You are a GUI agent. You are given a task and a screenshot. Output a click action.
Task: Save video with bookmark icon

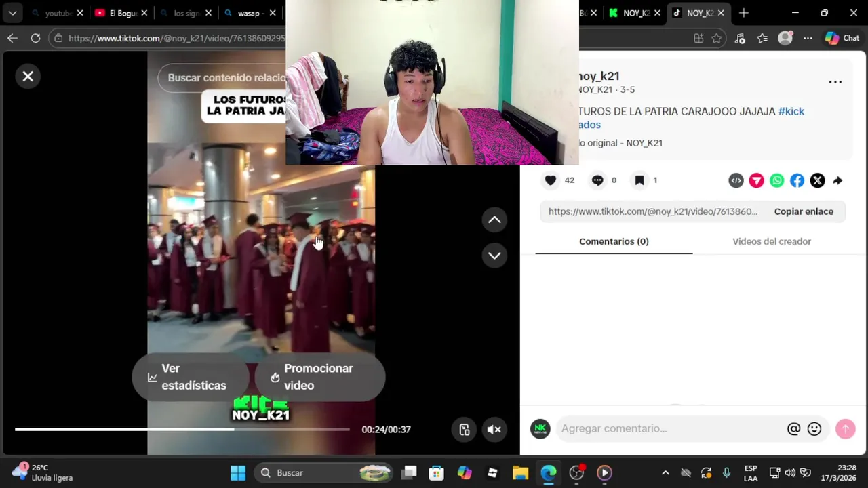coord(639,180)
